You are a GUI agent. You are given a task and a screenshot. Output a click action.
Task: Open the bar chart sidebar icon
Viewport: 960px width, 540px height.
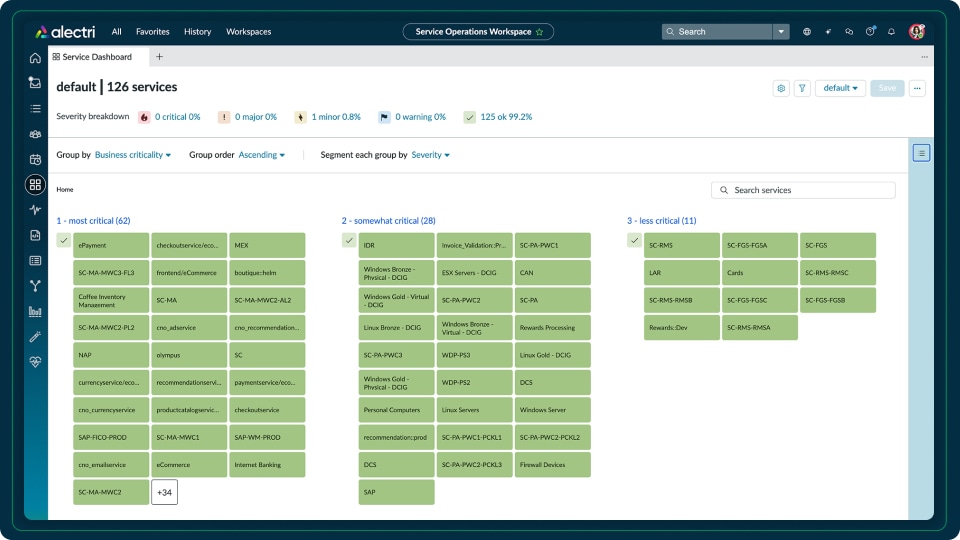pos(35,311)
